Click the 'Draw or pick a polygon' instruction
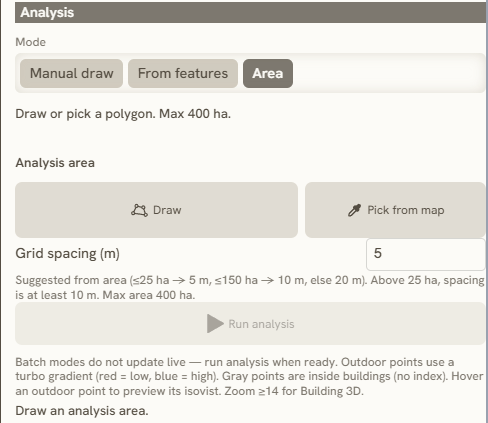 [x=123, y=114]
